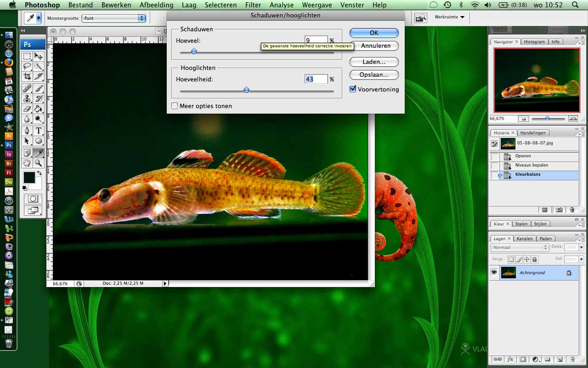Open the Afbeelding menu
This screenshot has width=588, height=368.
pos(157,5)
